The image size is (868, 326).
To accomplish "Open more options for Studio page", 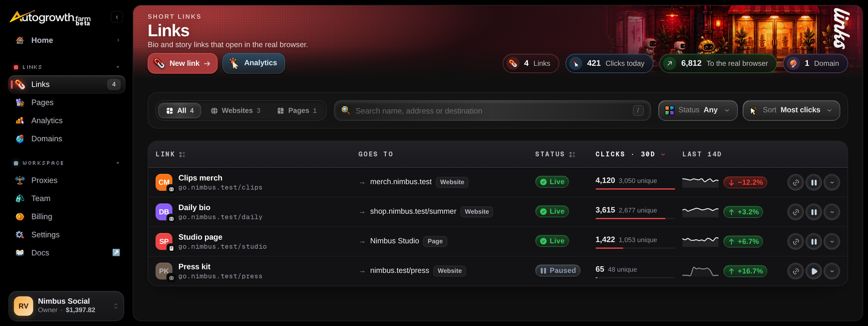I will (x=832, y=242).
